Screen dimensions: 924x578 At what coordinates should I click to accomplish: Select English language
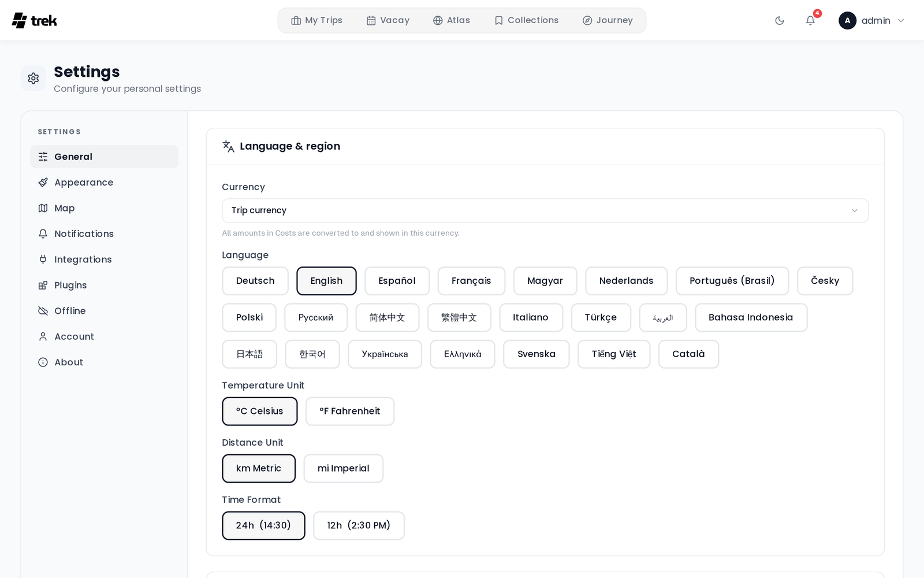[326, 281]
